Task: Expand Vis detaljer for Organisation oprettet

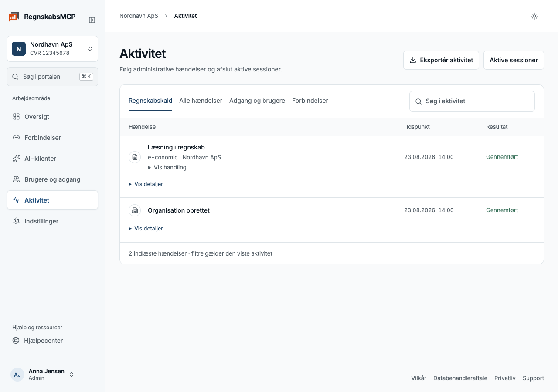Action: (146, 229)
